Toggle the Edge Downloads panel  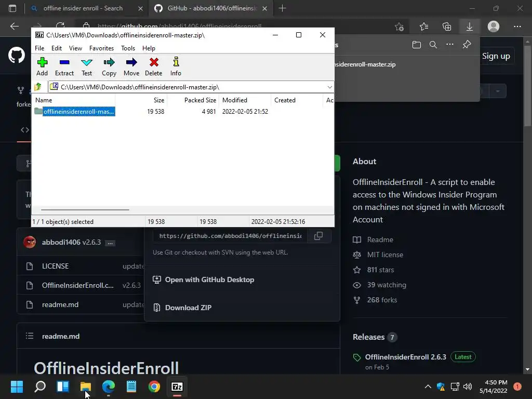[x=470, y=26]
